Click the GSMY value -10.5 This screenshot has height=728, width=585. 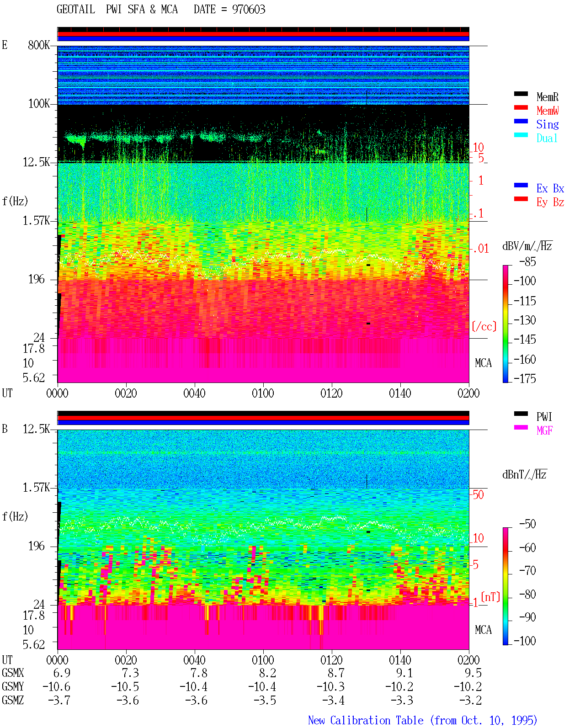[x=125, y=687]
